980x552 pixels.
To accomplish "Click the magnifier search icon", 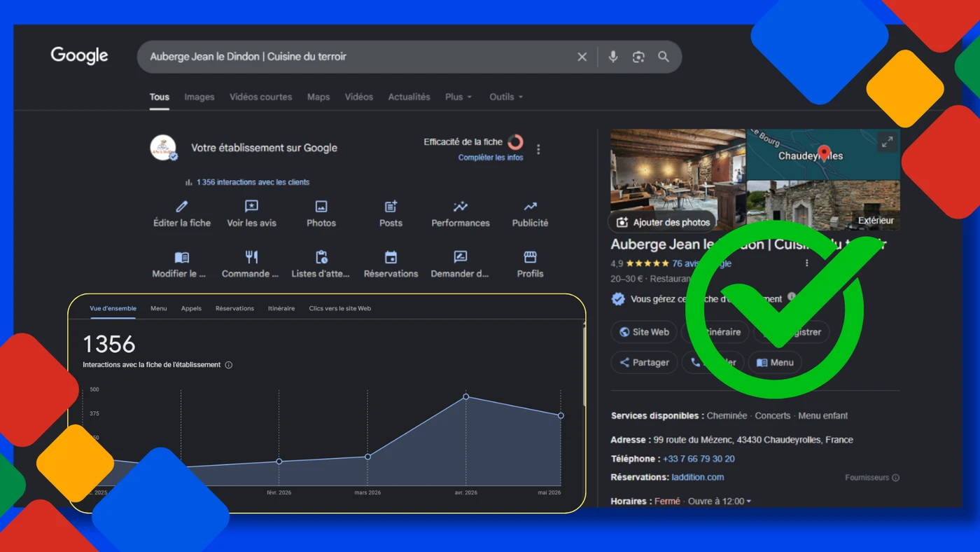I will [664, 57].
